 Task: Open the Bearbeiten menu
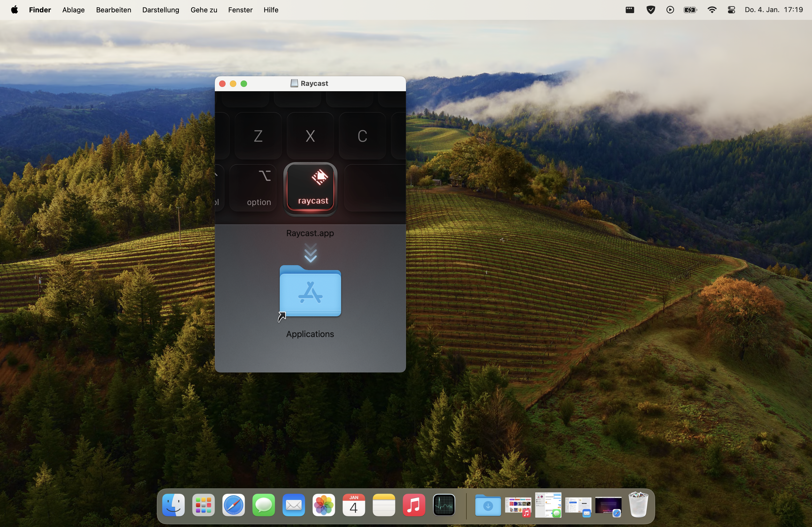114,10
